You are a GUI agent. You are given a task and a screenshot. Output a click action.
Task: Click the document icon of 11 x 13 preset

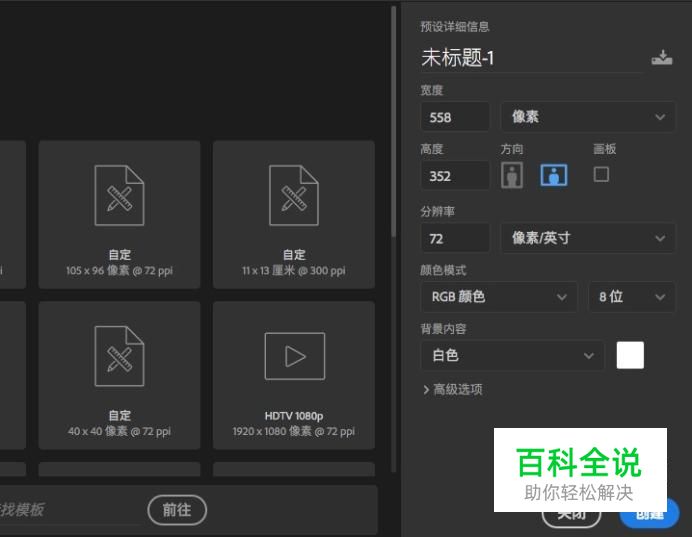294,195
